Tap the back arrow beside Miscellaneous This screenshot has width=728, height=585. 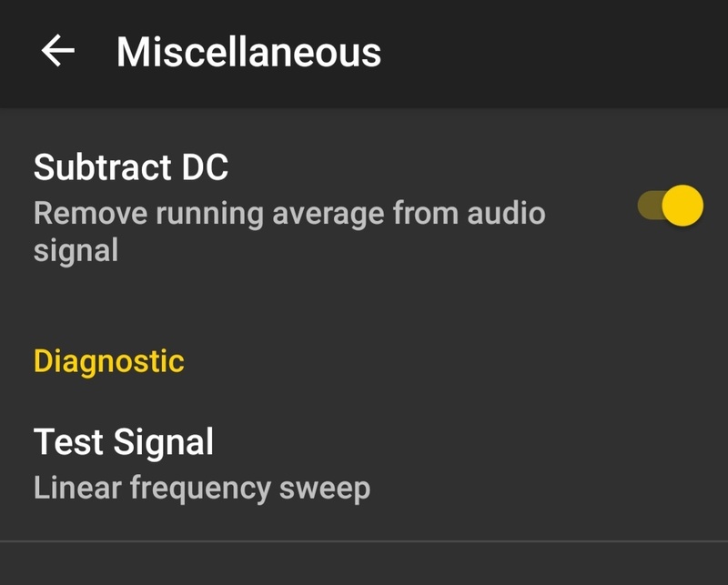point(58,52)
